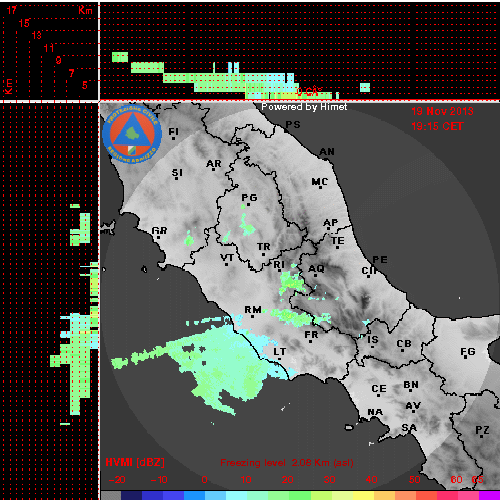This screenshot has height=500, width=500.
Task: Click the '13' km height label
Action: [37, 35]
